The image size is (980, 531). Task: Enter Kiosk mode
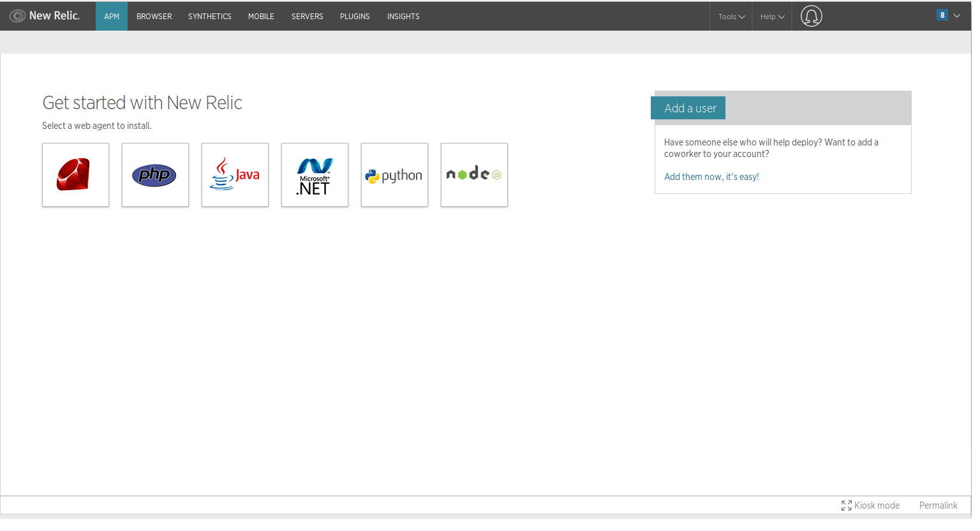[x=870, y=505]
